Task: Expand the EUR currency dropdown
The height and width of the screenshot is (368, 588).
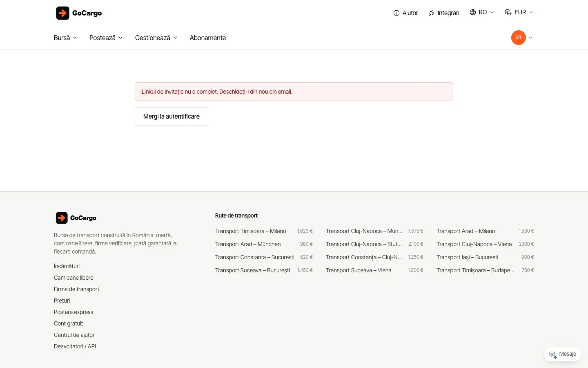Action: tap(519, 12)
